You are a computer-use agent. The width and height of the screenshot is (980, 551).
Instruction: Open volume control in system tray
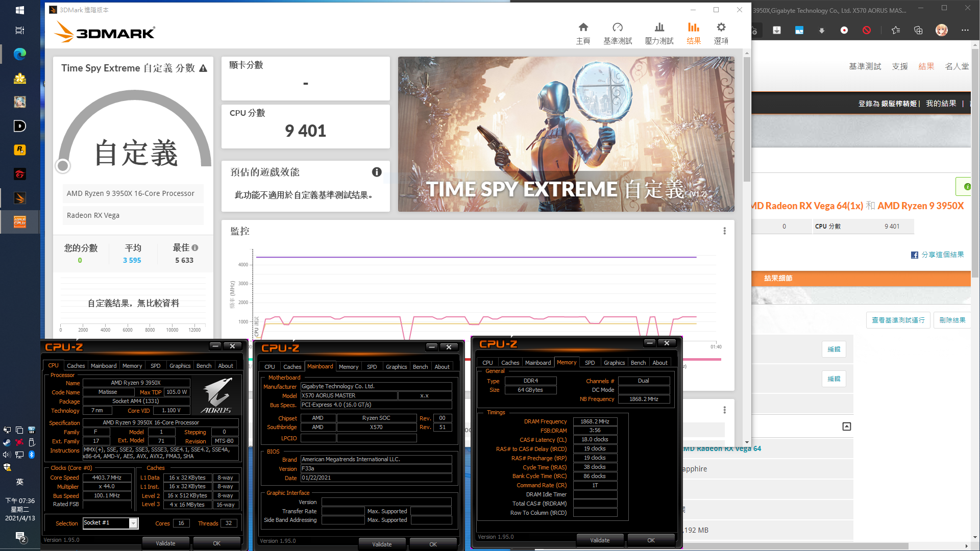7,455
